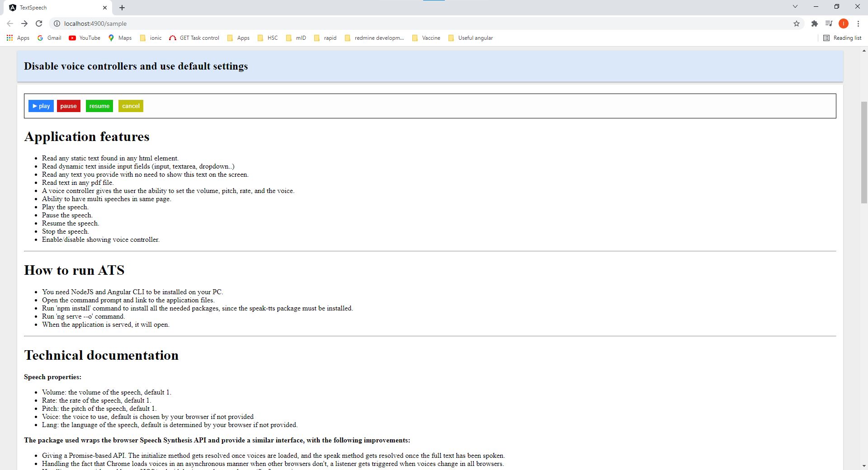
Task: Open the mID bookmark folder
Action: 296,38
